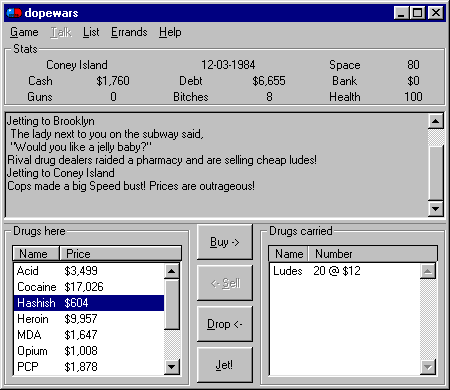Click Drugs carried scroll down arrow
450x390 pixels.
(x=428, y=367)
